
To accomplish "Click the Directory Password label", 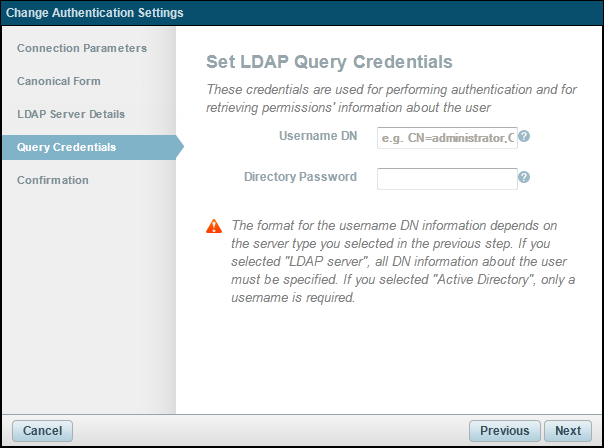I will pos(300,177).
